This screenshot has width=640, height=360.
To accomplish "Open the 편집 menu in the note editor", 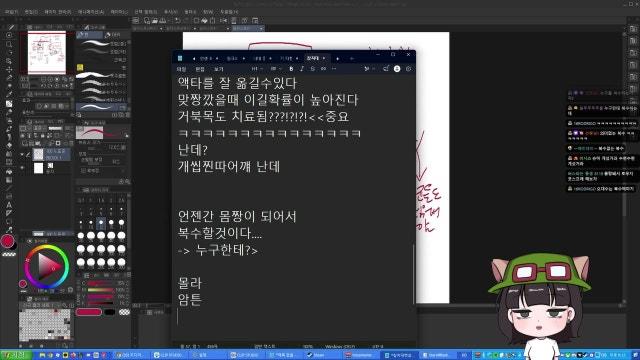I will point(200,69).
